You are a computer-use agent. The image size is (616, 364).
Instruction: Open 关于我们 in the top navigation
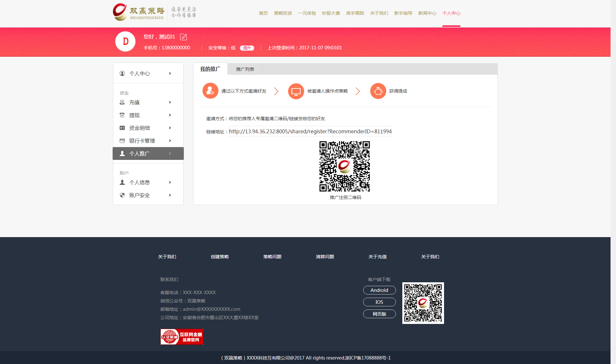click(379, 13)
